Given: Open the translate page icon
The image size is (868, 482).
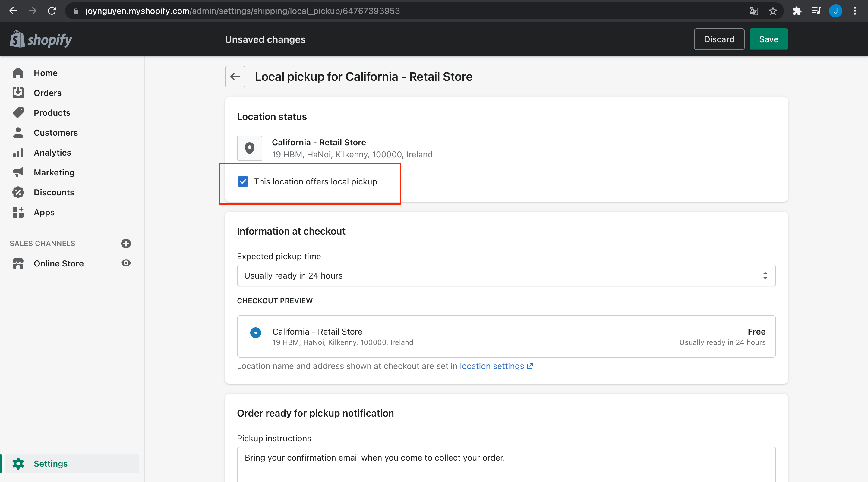Looking at the screenshot, I should coord(753,11).
